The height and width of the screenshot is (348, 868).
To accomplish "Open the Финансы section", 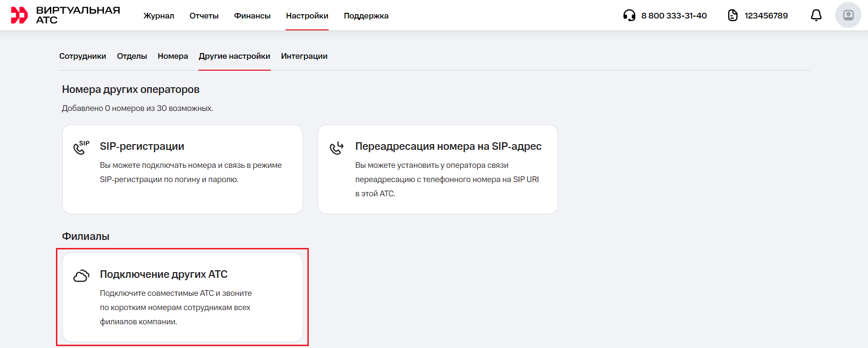I will [252, 16].
